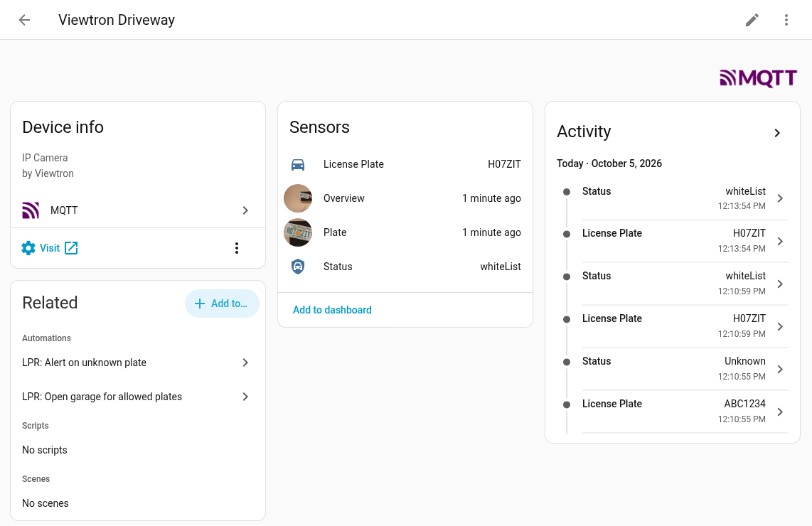
Task: Open chevron for Status whiteList 12:13:54 PM
Action: (x=780, y=198)
